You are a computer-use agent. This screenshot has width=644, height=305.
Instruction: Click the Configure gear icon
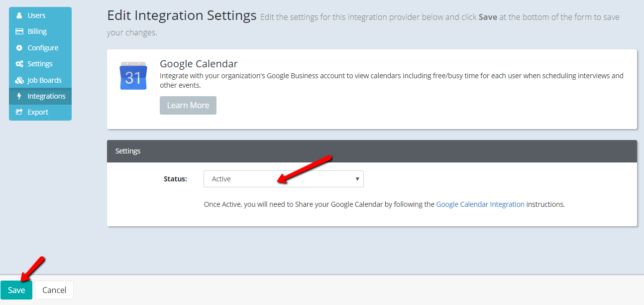pos(19,48)
